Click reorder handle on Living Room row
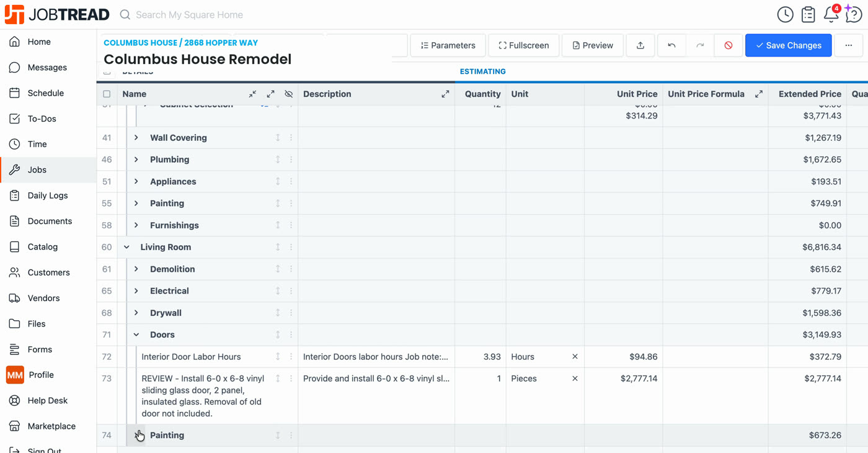Screen dimensions: 868x453 coord(278,247)
